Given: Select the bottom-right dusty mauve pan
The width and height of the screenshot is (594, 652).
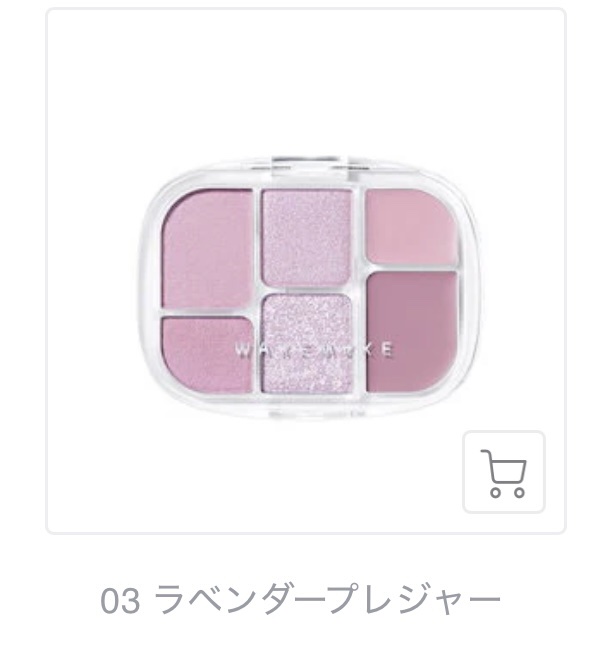Looking at the screenshot, I should (x=412, y=331).
